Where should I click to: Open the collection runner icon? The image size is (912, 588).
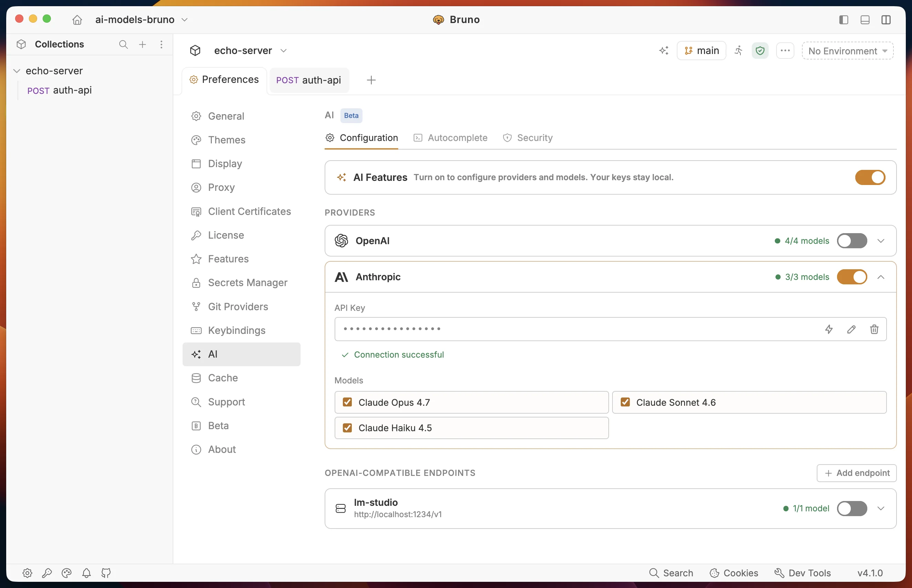pyautogui.click(x=739, y=51)
